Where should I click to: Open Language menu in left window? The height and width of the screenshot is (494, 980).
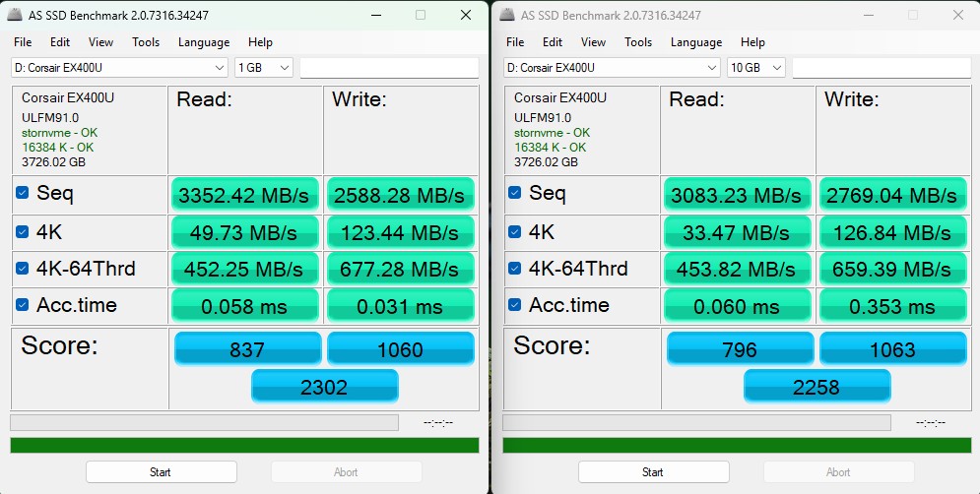click(x=204, y=42)
